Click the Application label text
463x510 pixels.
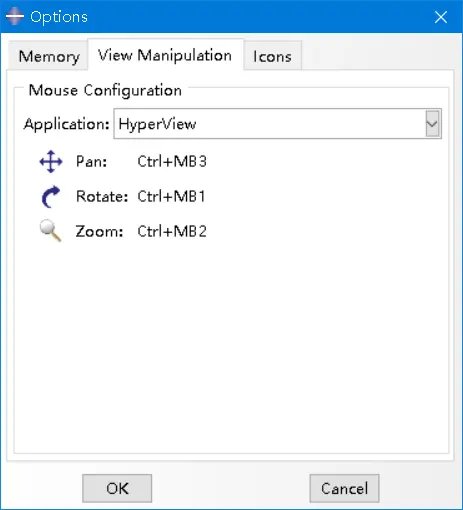(67, 124)
